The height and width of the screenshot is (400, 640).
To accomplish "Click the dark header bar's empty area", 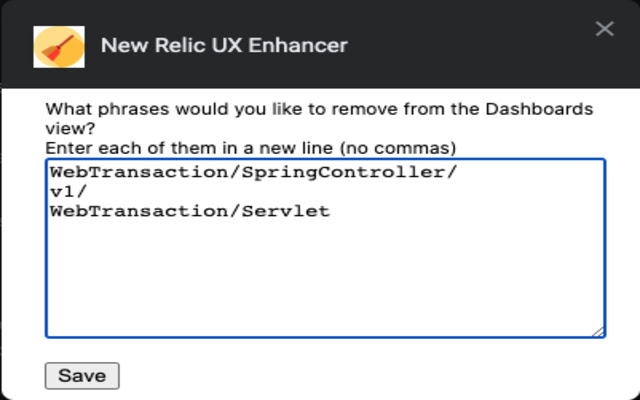I will point(470,46).
